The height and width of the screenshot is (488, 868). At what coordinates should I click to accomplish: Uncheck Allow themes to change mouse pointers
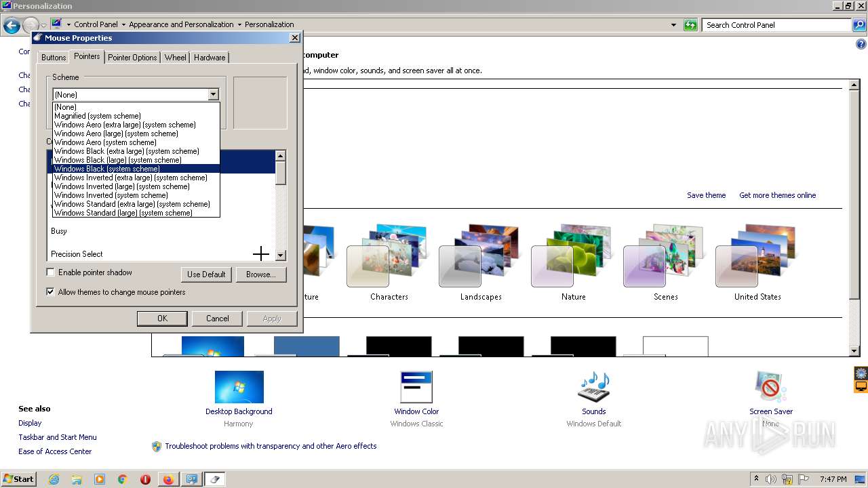tap(50, 292)
